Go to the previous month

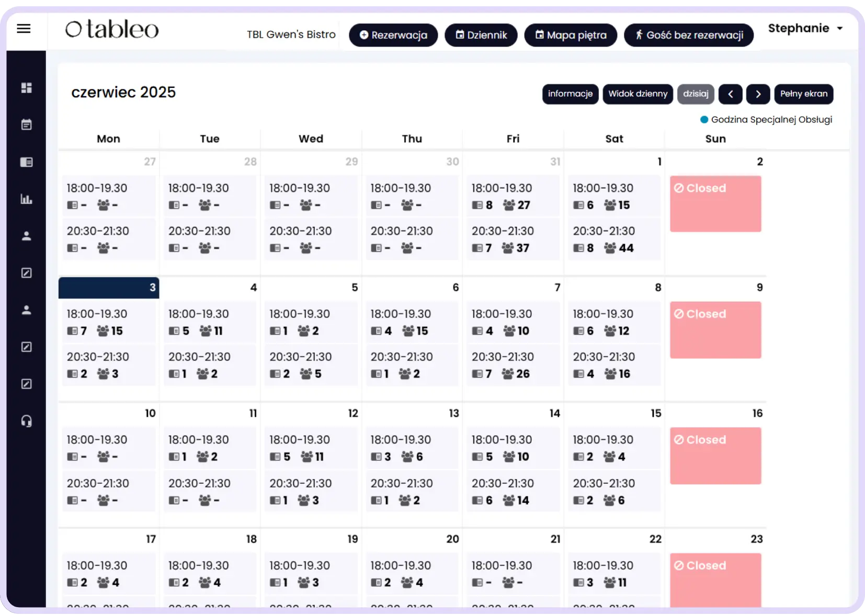[x=731, y=94]
